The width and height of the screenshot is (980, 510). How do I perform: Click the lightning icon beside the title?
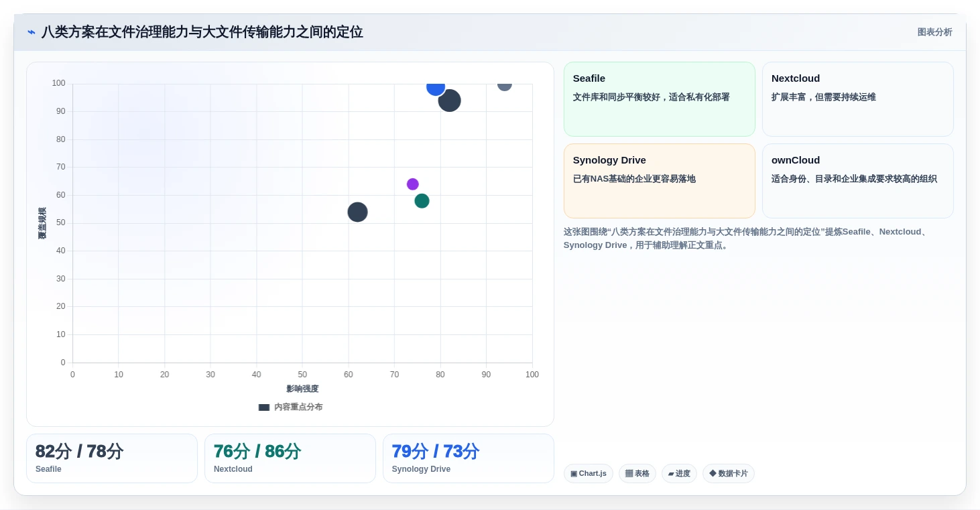[x=32, y=32]
